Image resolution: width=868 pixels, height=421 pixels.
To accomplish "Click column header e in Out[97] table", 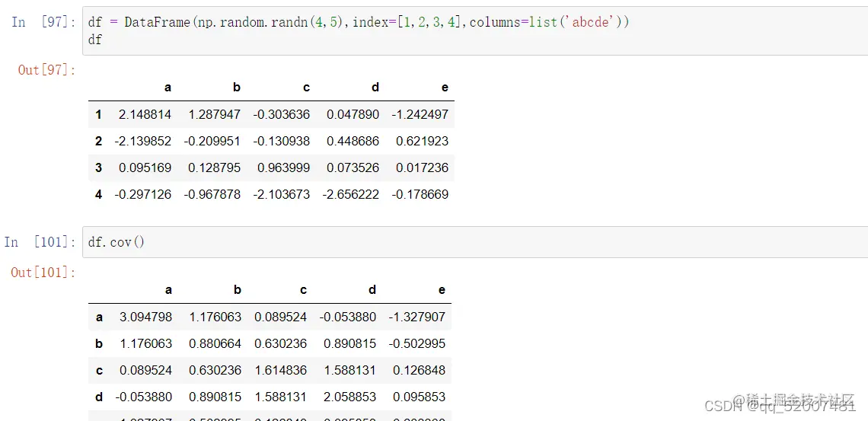I will pyautogui.click(x=445, y=88).
